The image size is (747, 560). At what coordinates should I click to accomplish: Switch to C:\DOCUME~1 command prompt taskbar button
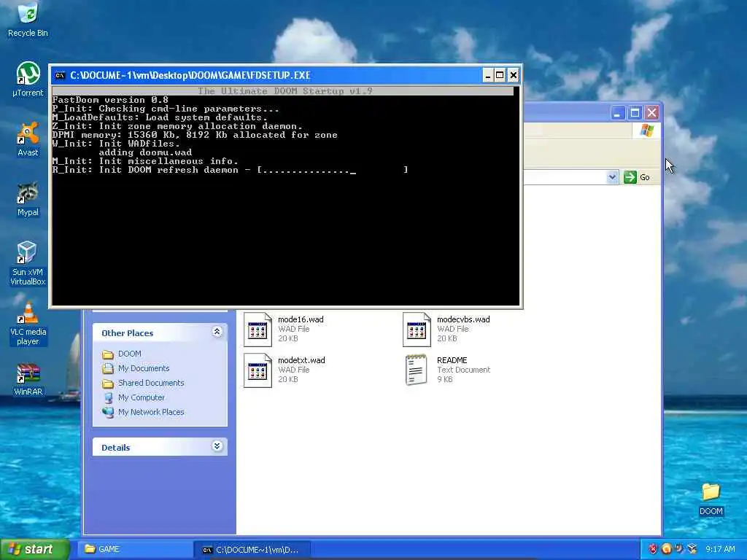pyautogui.click(x=252, y=550)
